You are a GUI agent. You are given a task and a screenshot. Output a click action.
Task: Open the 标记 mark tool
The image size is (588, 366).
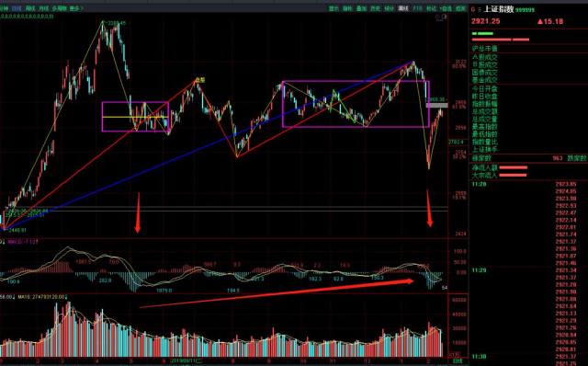click(x=432, y=8)
